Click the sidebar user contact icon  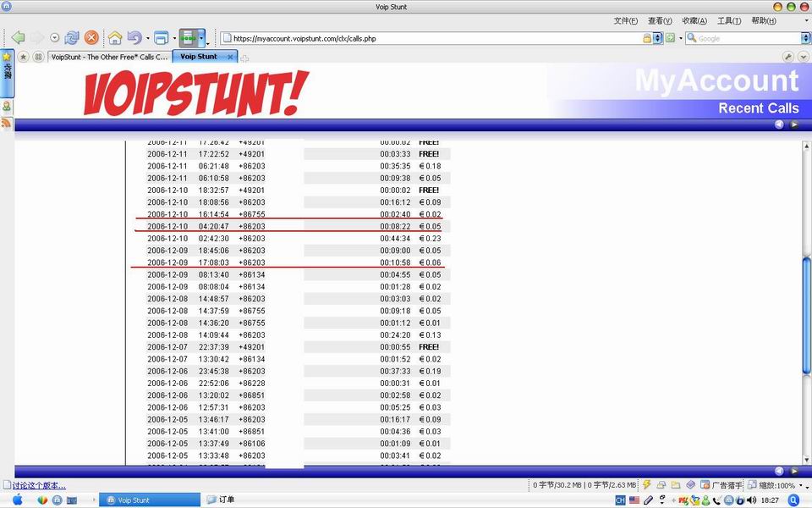[7, 107]
